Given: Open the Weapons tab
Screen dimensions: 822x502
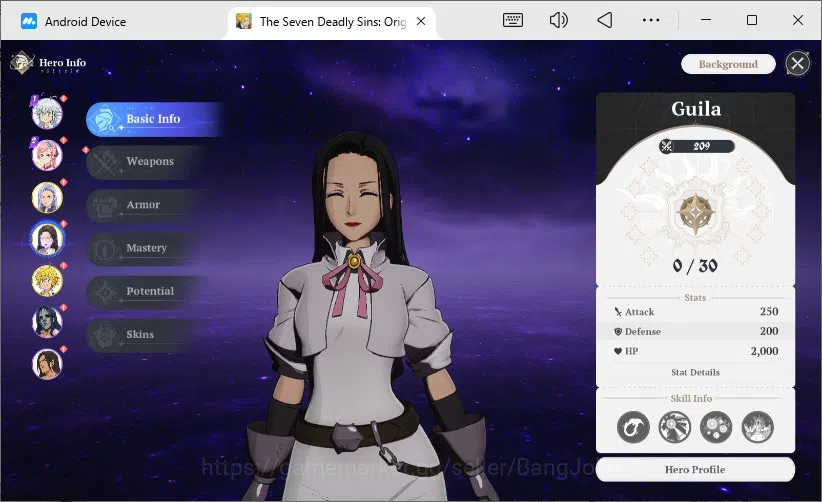Looking at the screenshot, I should [x=150, y=162].
